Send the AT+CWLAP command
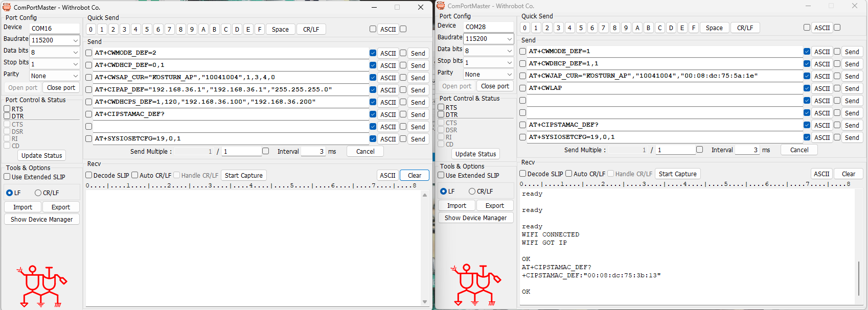Viewport: 868px width, 310px height. [852, 88]
